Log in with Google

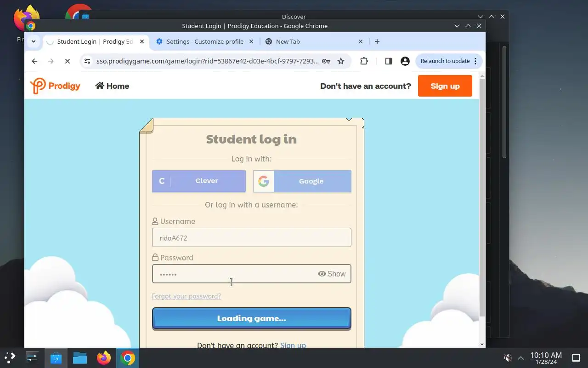(x=302, y=181)
